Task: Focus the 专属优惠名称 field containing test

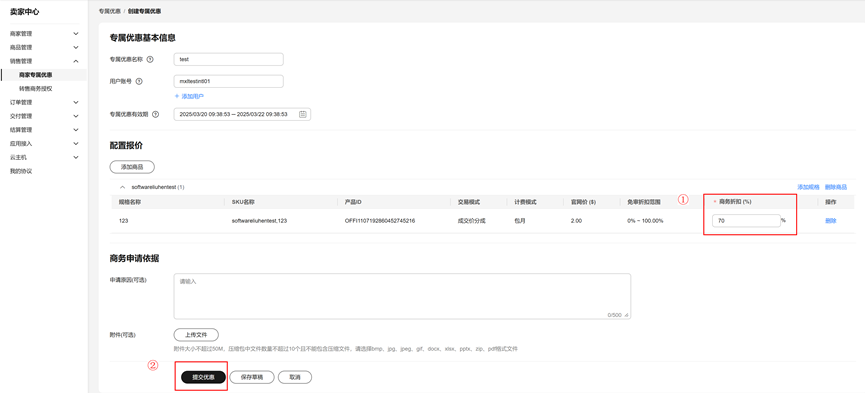Action: pyautogui.click(x=228, y=59)
